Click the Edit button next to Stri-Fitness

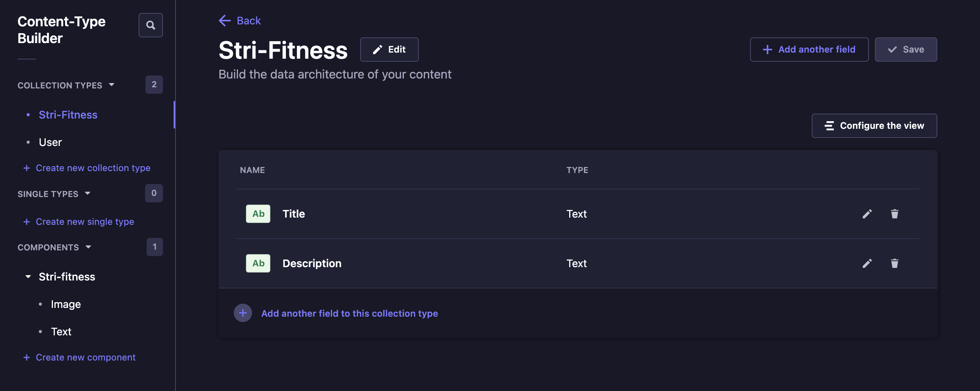[x=389, y=50]
